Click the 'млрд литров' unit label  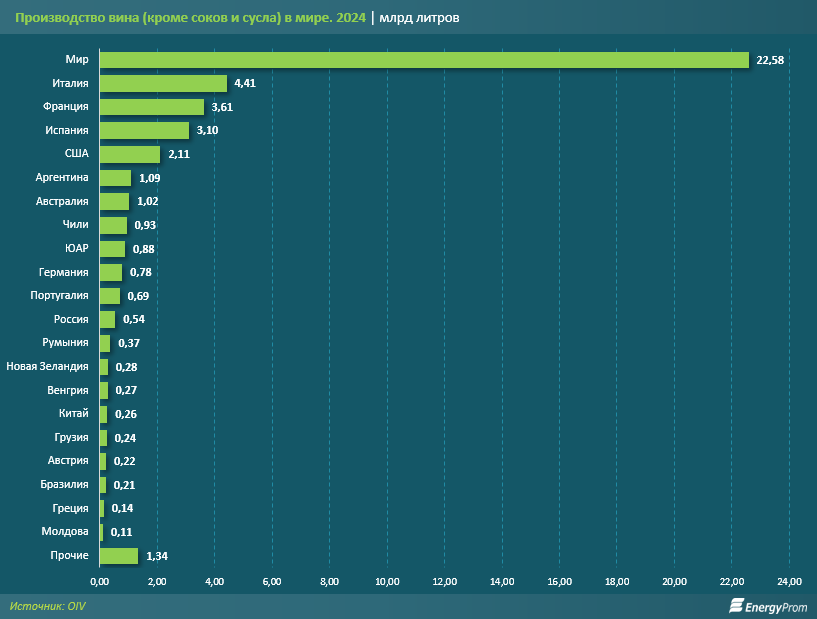[420, 18]
